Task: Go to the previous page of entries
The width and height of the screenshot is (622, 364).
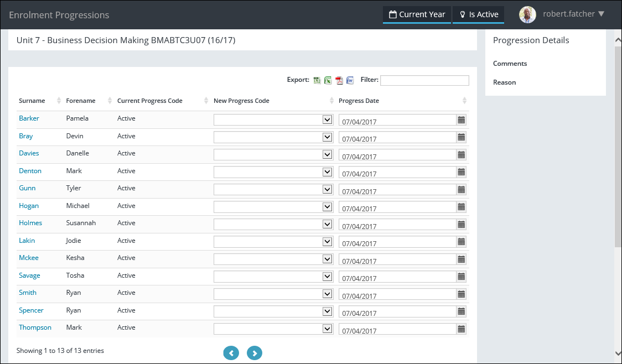Action: (x=231, y=353)
